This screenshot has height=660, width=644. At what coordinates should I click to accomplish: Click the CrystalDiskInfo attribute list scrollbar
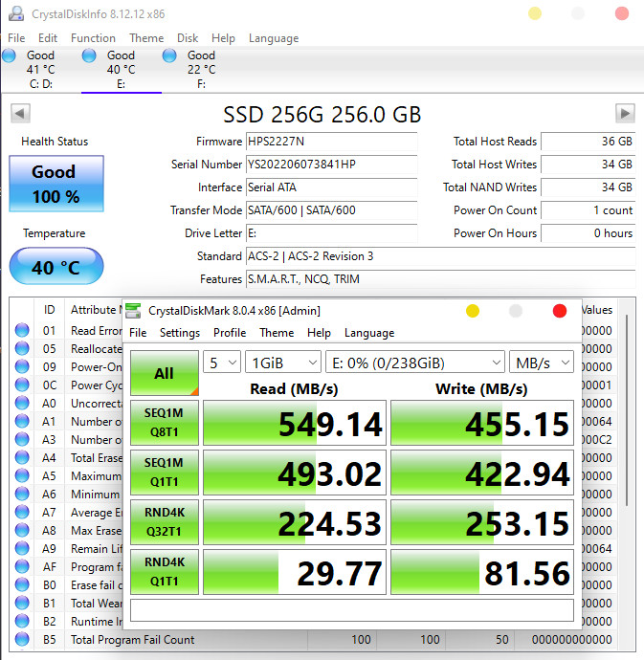point(627,410)
